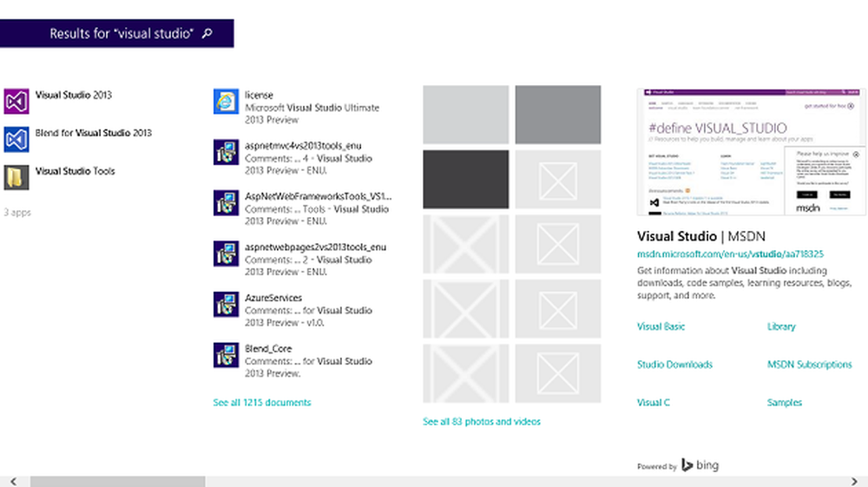Click the horizontal scrollbar left arrow
868x487 pixels.
(13, 482)
